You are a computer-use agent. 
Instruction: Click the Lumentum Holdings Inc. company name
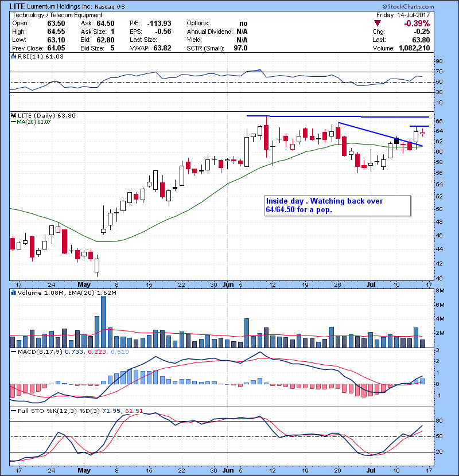click(59, 6)
